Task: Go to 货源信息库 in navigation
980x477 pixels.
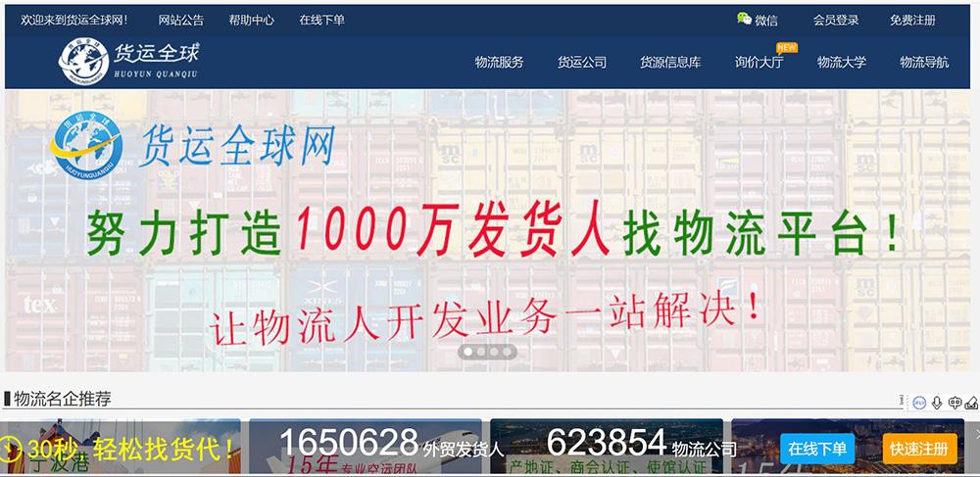Action: (670, 63)
